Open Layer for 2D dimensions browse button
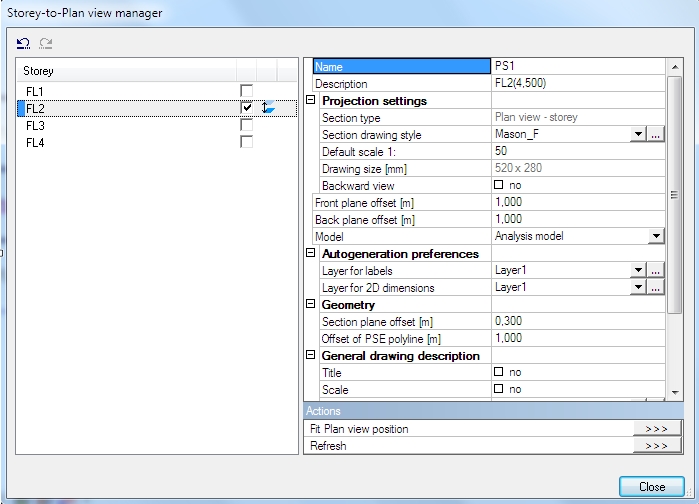This screenshot has height=504, width=699. [x=656, y=287]
